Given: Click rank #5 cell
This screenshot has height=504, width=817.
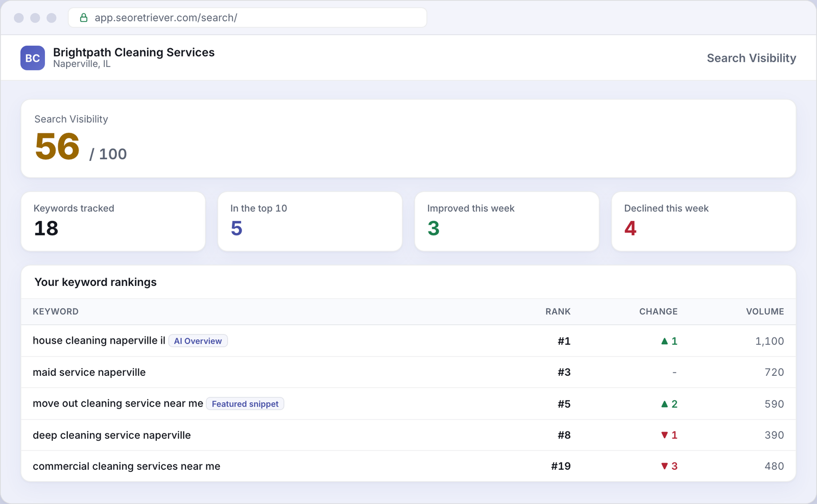Looking at the screenshot, I should (x=564, y=404).
